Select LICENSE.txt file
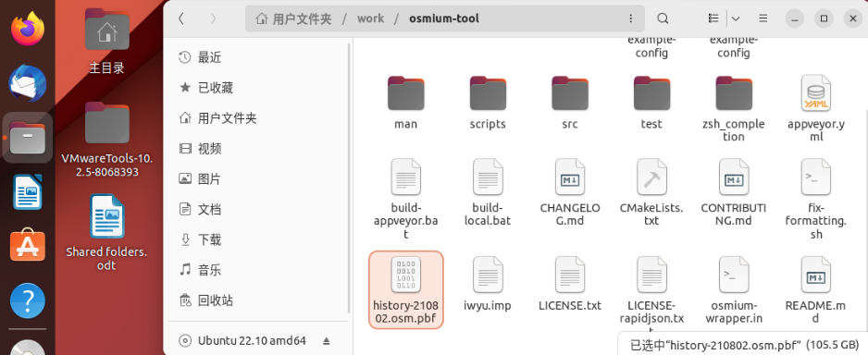Viewport: 868px width, 355px height. pyautogui.click(x=570, y=283)
